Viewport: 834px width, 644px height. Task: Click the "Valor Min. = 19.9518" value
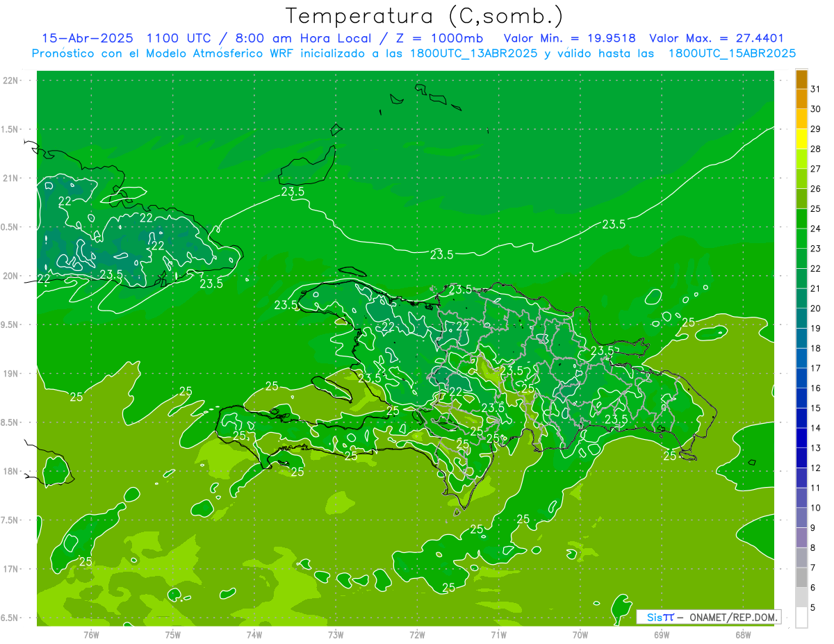coord(569,38)
